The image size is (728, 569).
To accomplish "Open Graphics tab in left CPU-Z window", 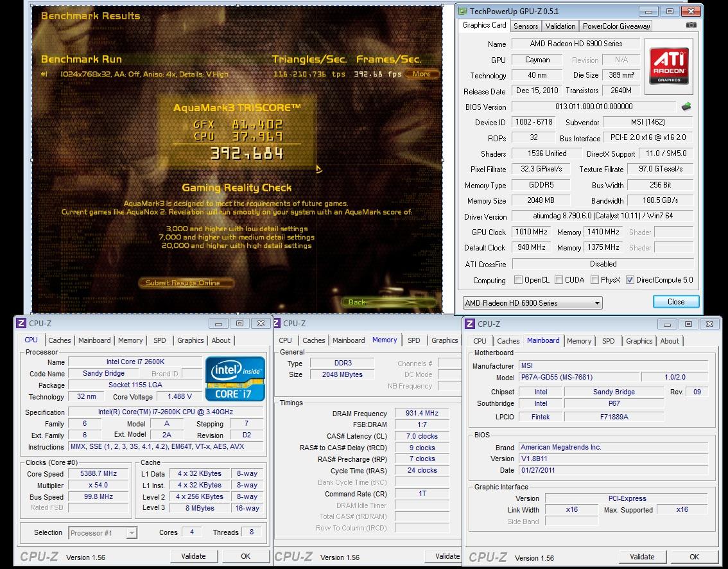I will coord(191,340).
